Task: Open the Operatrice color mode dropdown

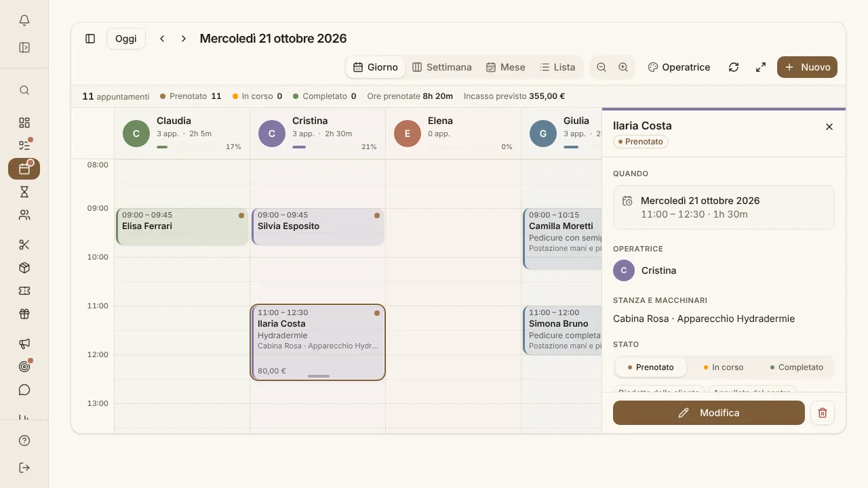Action: [x=679, y=67]
